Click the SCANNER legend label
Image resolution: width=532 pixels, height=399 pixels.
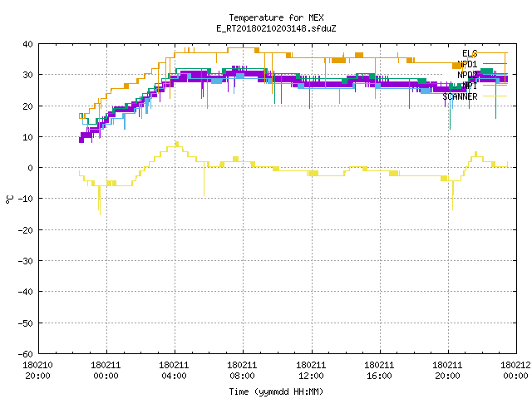[x=460, y=96]
